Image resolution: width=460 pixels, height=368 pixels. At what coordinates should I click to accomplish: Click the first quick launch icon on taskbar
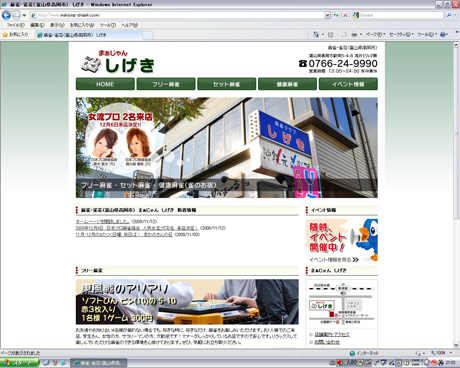click(46, 363)
